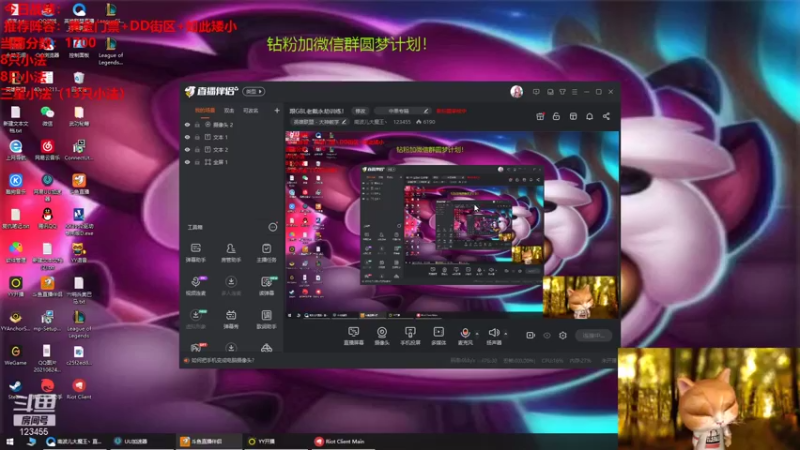This screenshot has width=800, height=450.
Task: Open the layout icon next to the bell
Action: [573, 116]
